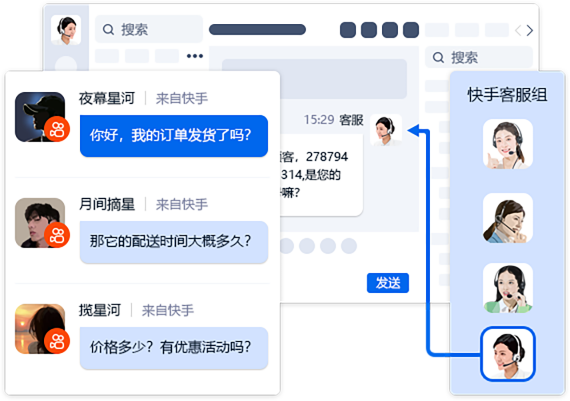Click the left search field magnifier icon
The image size is (570, 401).
108,29
